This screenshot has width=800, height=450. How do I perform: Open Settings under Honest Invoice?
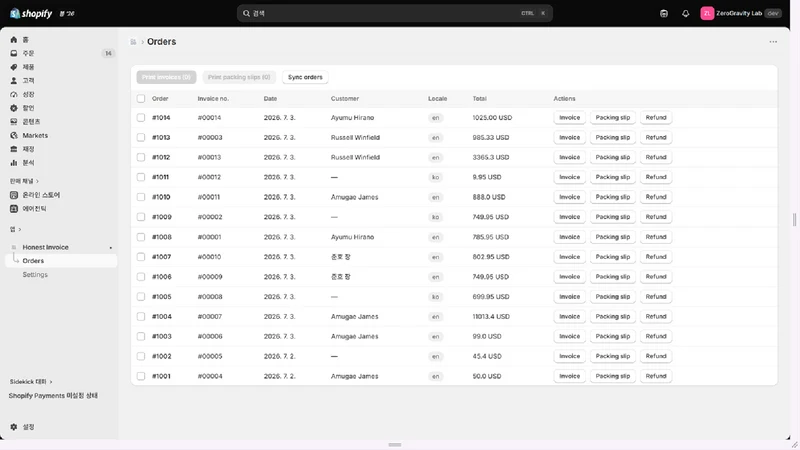click(x=35, y=274)
